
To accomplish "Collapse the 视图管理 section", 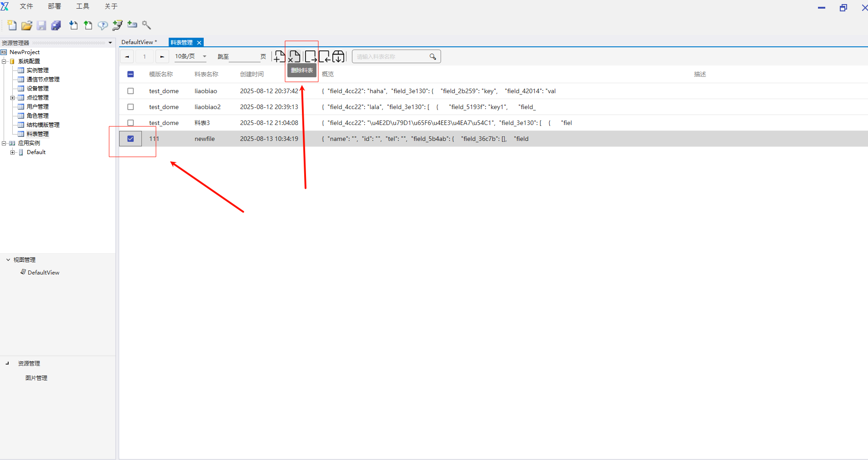I will coord(8,260).
